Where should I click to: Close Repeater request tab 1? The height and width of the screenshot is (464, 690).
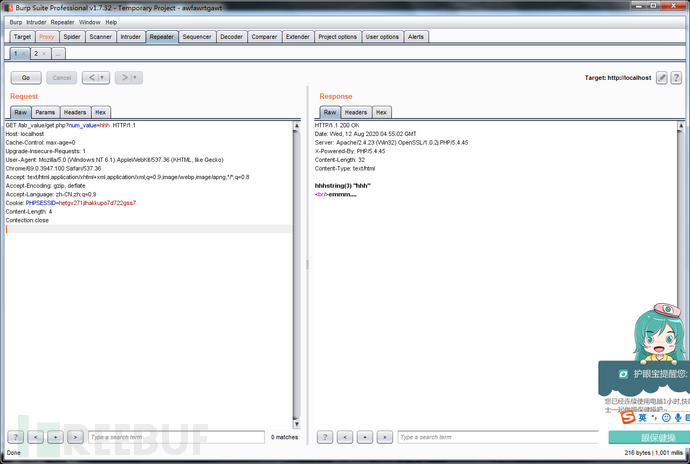tap(23, 54)
